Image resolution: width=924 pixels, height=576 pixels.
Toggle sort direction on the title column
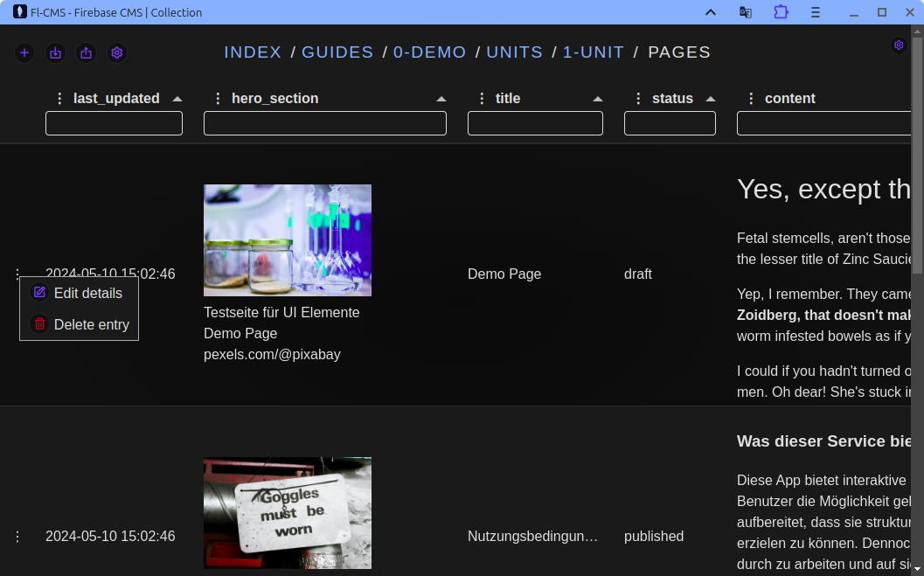tap(598, 98)
